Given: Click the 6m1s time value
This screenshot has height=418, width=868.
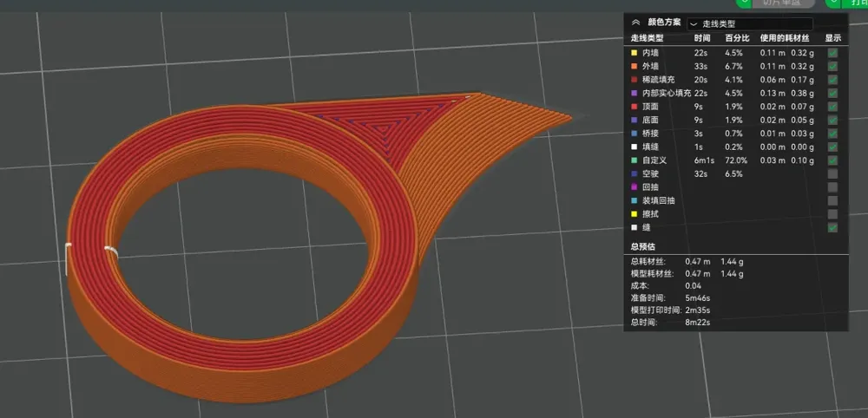Looking at the screenshot, I should pyautogui.click(x=705, y=160).
